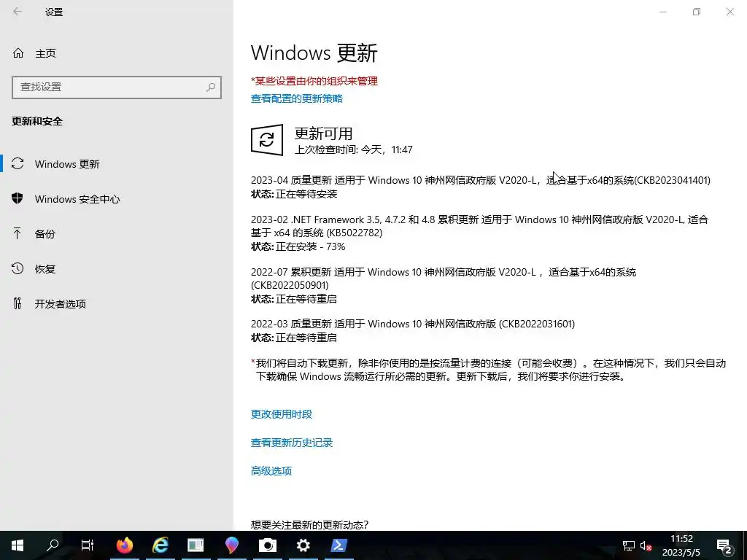This screenshot has width=747, height=560.
Task: Click the 备份 upload arrow icon
Action: tap(18, 233)
